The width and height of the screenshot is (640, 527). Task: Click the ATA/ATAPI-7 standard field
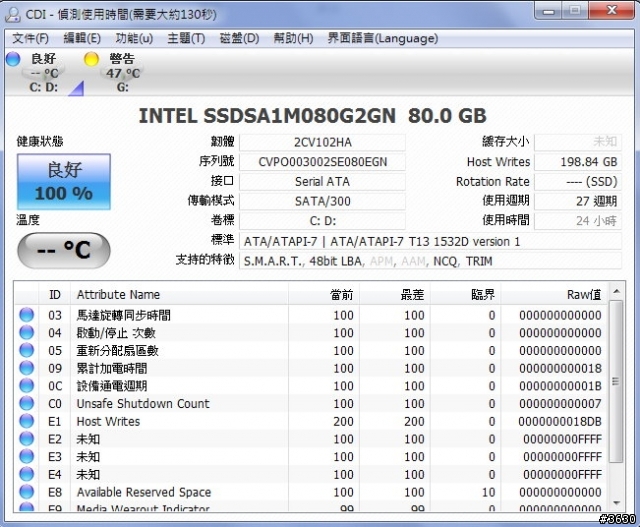[430, 241]
